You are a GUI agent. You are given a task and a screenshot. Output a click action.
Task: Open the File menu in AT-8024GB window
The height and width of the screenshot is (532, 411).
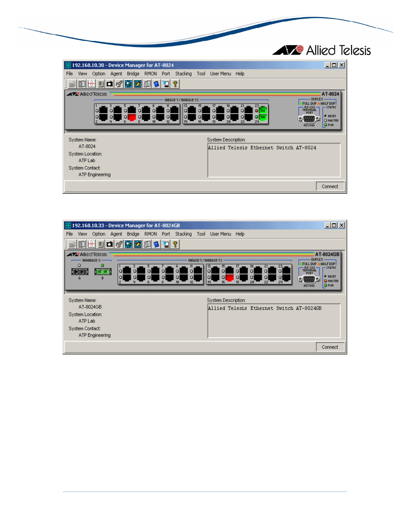[x=69, y=234]
